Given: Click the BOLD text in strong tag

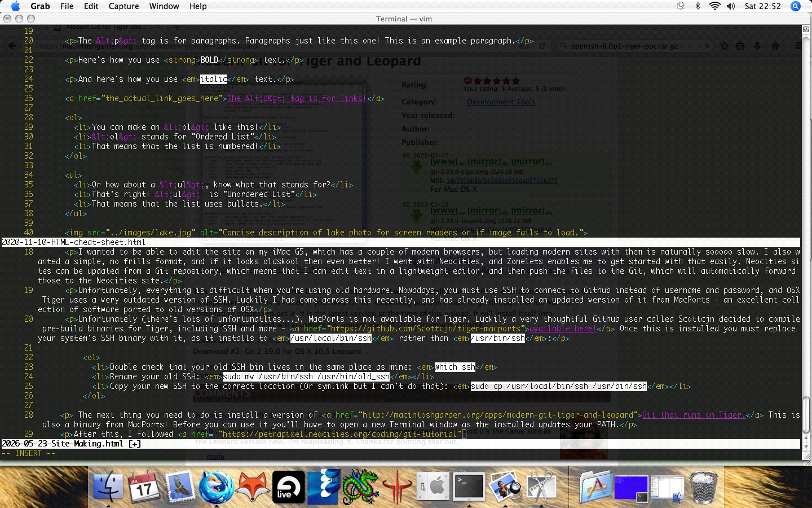Looking at the screenshot, I should [209, 60].
